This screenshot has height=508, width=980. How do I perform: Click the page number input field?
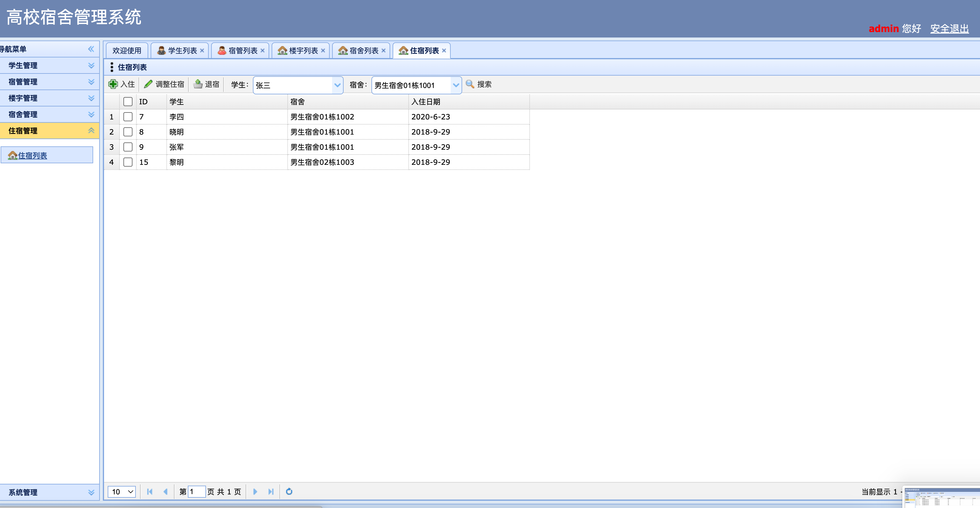[197, 491]
